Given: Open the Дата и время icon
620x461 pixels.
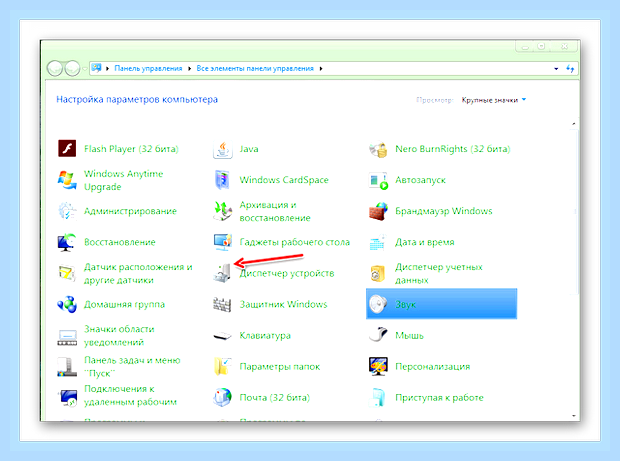Looking at the screenshot, I should pyautogui.click(x=378, y=242).
